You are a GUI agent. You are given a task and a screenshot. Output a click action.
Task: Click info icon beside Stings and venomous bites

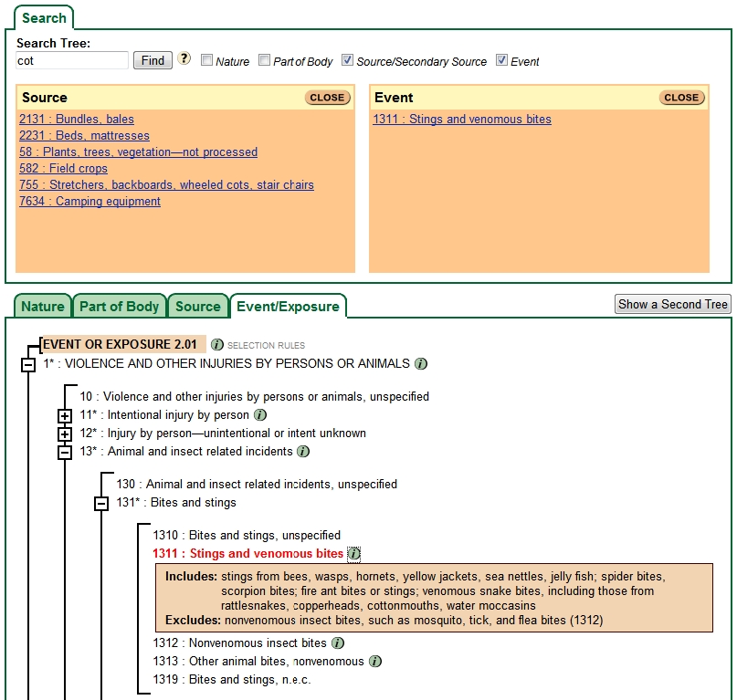tap(354, 554)
